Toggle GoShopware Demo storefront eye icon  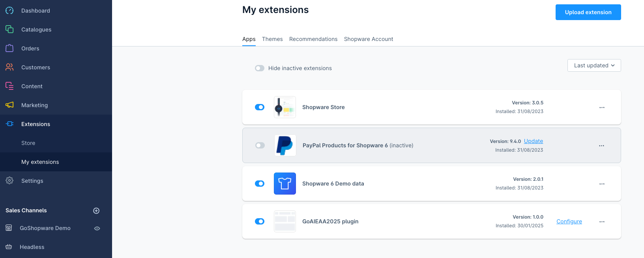coord(97,228)
